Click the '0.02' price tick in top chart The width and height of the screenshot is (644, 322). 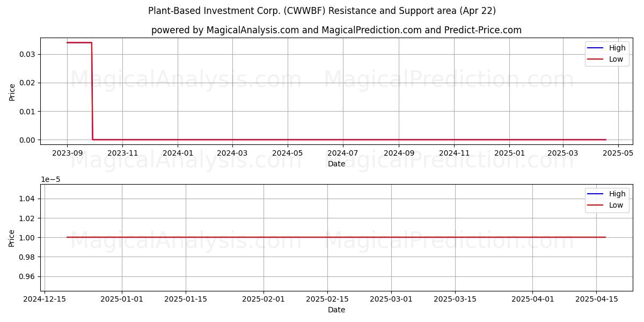point(27,83)
